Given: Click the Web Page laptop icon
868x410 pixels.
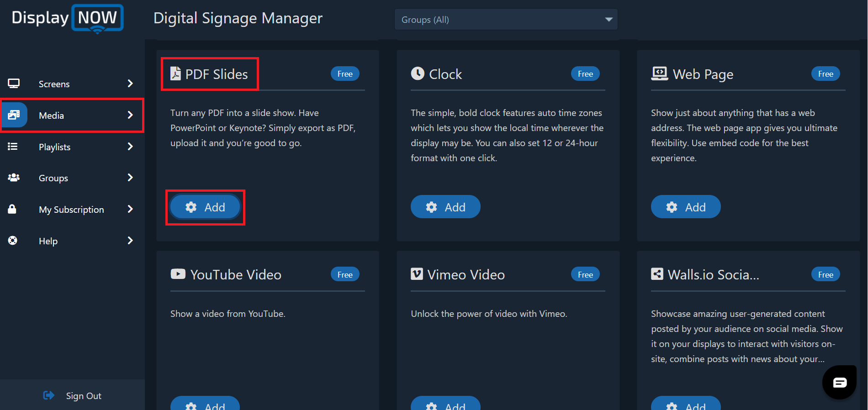Looking at the screenshot, I should (659, 74).
